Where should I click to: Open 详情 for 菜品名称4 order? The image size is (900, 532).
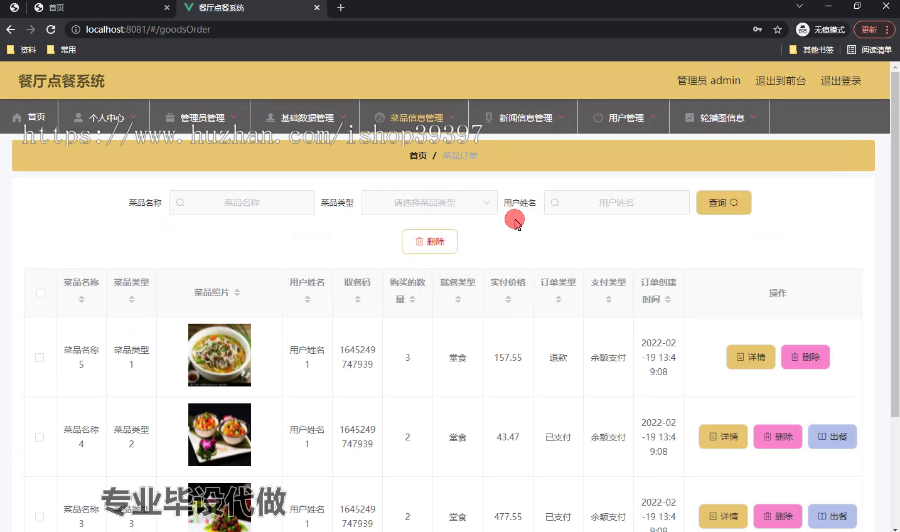723,437
